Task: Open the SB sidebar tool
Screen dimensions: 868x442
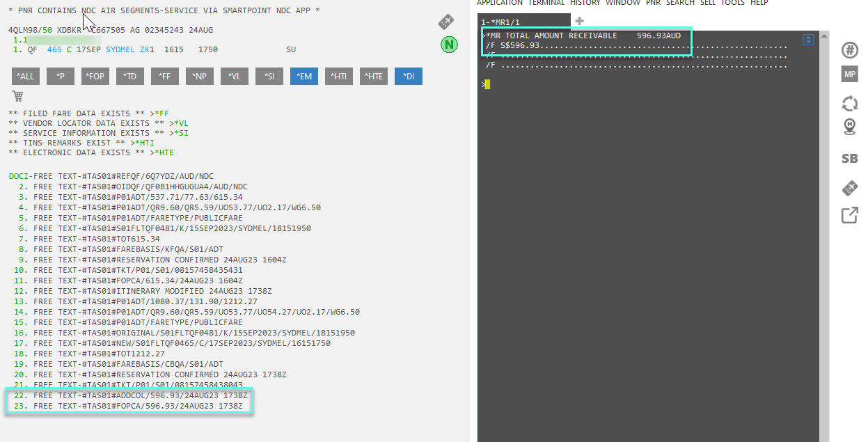Action: point(850,159)
